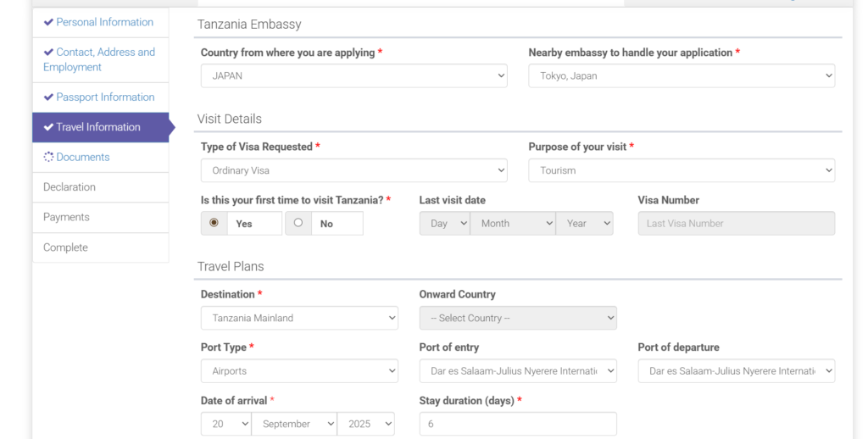868x439 pixels.
Task: Open the Type of Visa Requested dropdown
Action: pyautogui.click(x=353, y=170)
